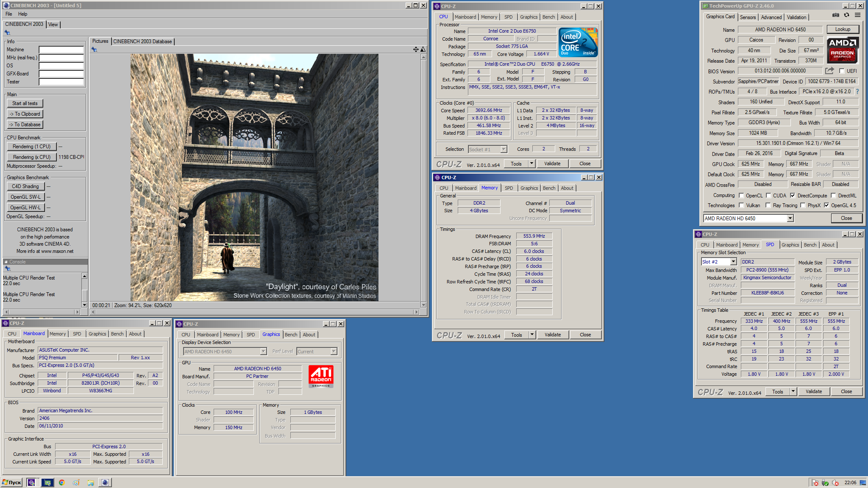868x488 pixels.
Task: Click the safely remove hardware tray icon
Action: pyautogui.click(x=825, y=482)
